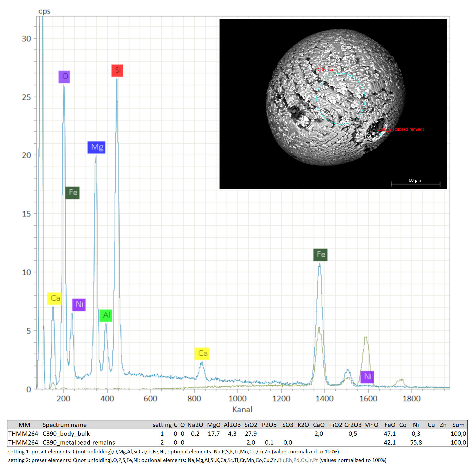Click the C390_metalbead-remains row name in table
This screenshot has height=469, width=476.
[79, 443]
